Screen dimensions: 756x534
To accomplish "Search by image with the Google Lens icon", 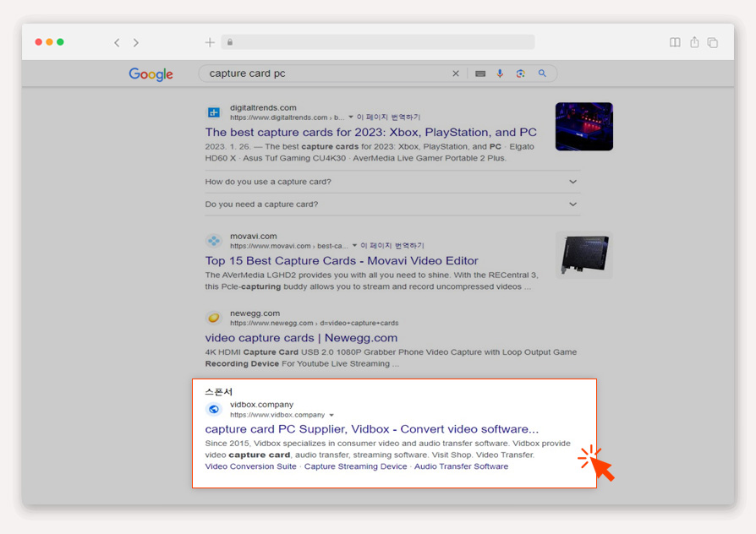I will [x=520, y=74].
